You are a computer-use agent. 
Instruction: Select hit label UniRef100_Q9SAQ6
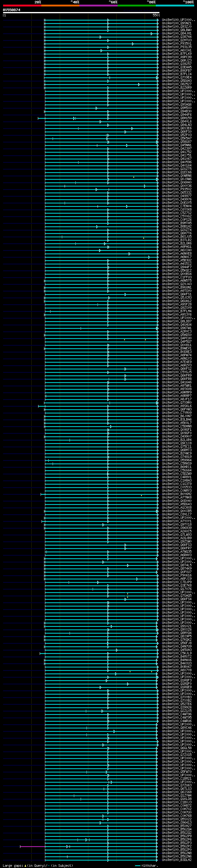click(x=176, y=104)
